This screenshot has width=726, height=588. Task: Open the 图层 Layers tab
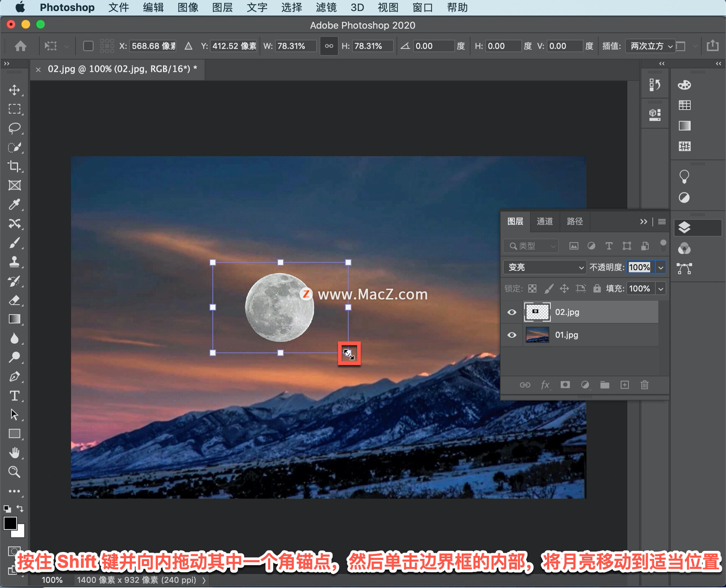(x=515, y=221)
